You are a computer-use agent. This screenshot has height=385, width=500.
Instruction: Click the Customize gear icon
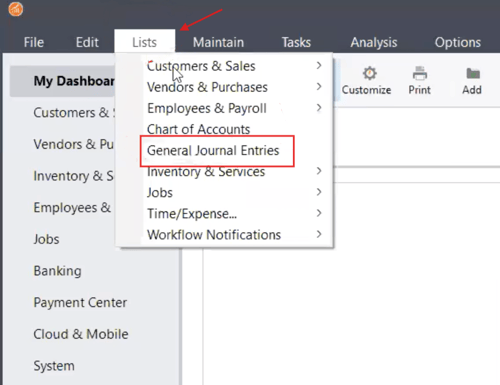369,73
